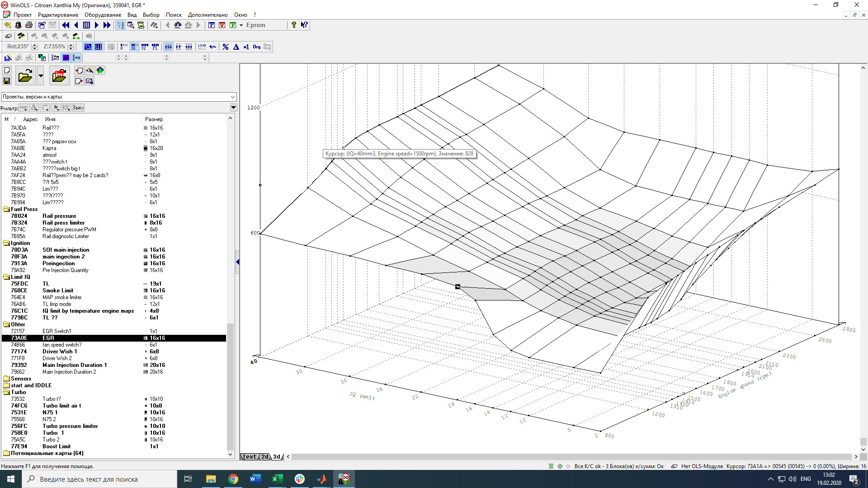Image resolution: width=868 pixels, height=488 pixels.
Task: Toggle 8-bit display mode
Action: tap(124, 47)
